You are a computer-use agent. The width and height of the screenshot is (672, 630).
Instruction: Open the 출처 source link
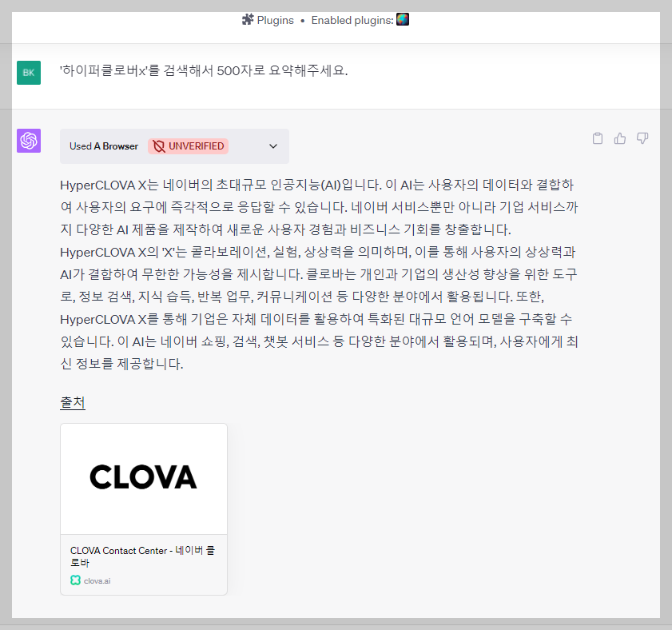[x=73, y=402]
